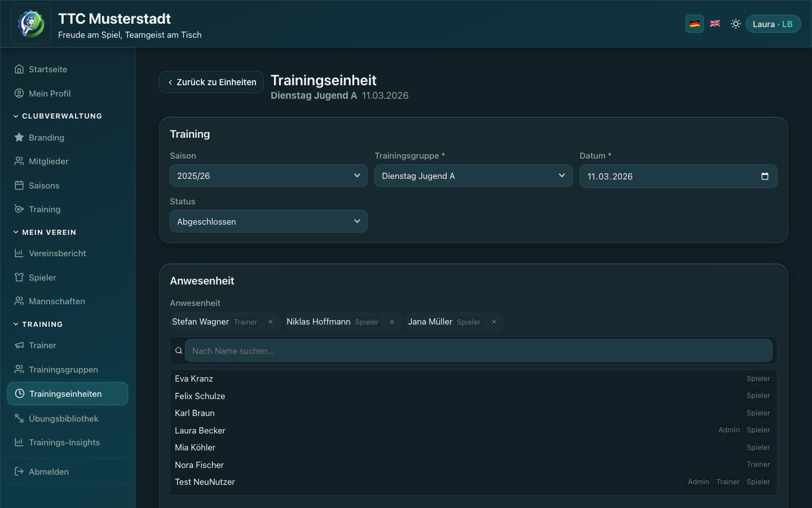Image resolution: width=812 pixels, height=508 pixels.
Task: Click the Trainingseinheiten clock icon
Action: pyautogui.click(x=20, y=394)
